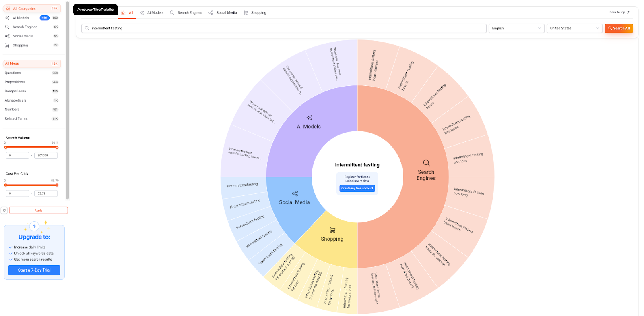Image resolution: width=644 pixels, height=316 pixels.
Task: Click the Search Engines magnifier icon in sidebar
Action: (7, 27)
